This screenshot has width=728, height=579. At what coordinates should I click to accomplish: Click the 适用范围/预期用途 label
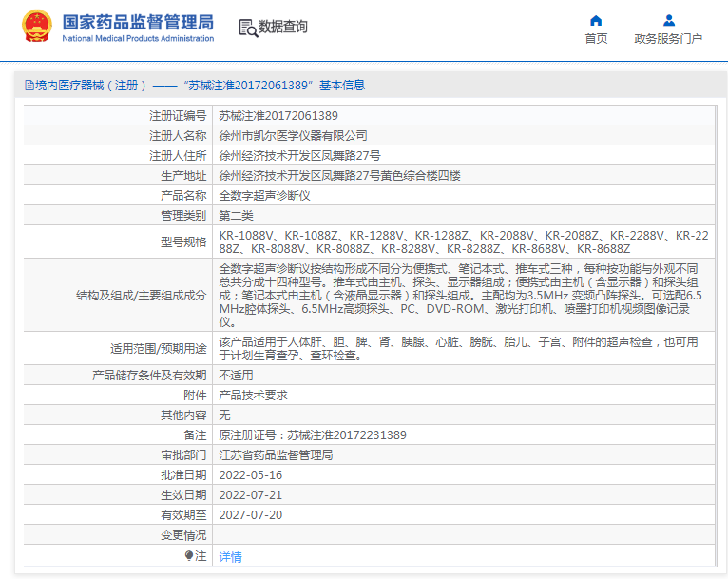click(x=159, y=349)
